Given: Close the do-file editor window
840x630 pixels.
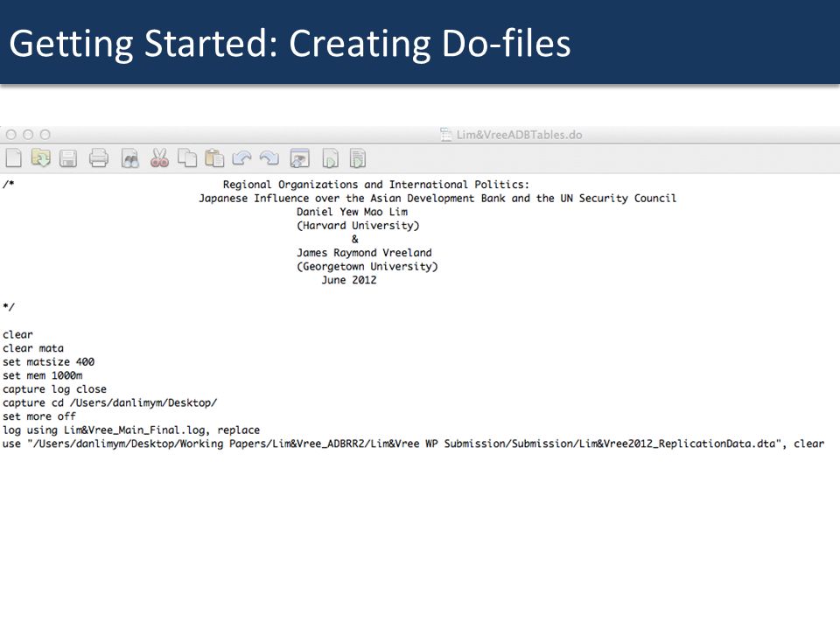Looking at the screenshot, I should click(x=11, y=135).
